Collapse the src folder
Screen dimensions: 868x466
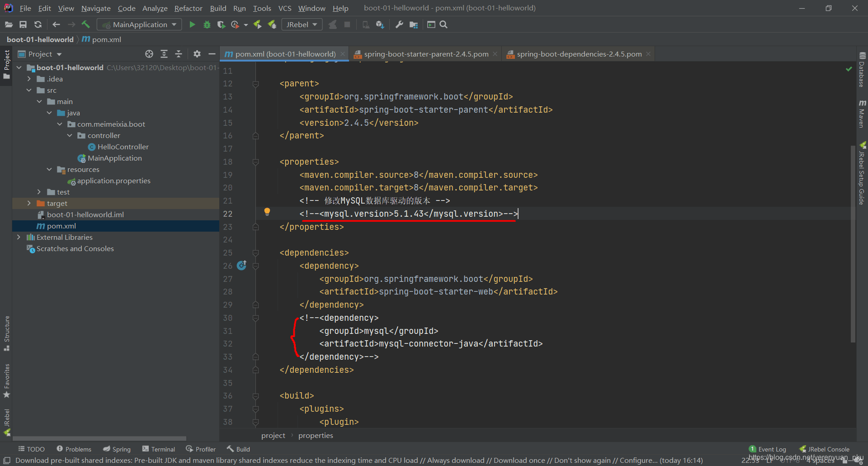[x=29, y=90]
